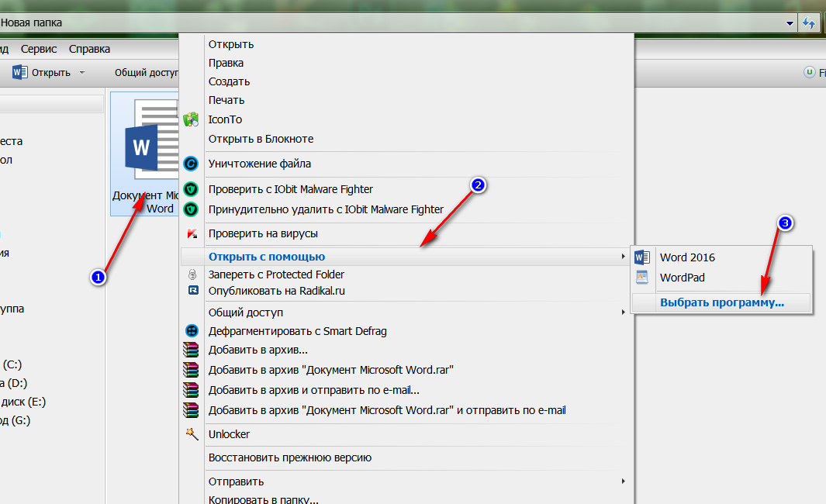Click the Unlocker wand icon

(191, 434)
